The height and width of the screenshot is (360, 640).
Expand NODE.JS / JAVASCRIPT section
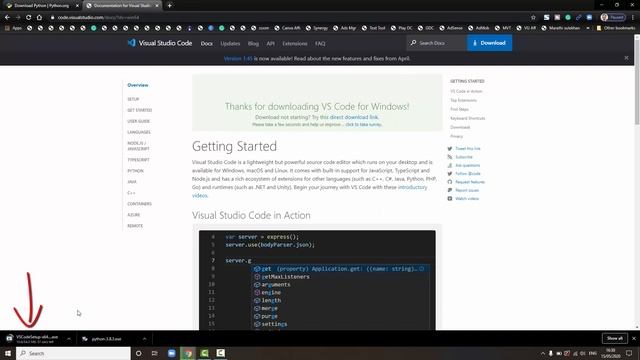pos(138,146)
